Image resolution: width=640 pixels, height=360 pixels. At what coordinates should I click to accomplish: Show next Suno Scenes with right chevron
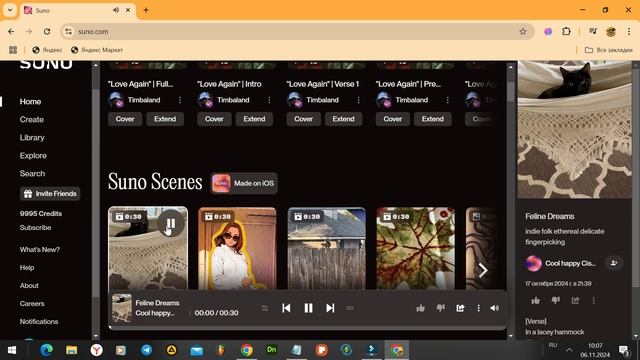[x=483, y=270]
